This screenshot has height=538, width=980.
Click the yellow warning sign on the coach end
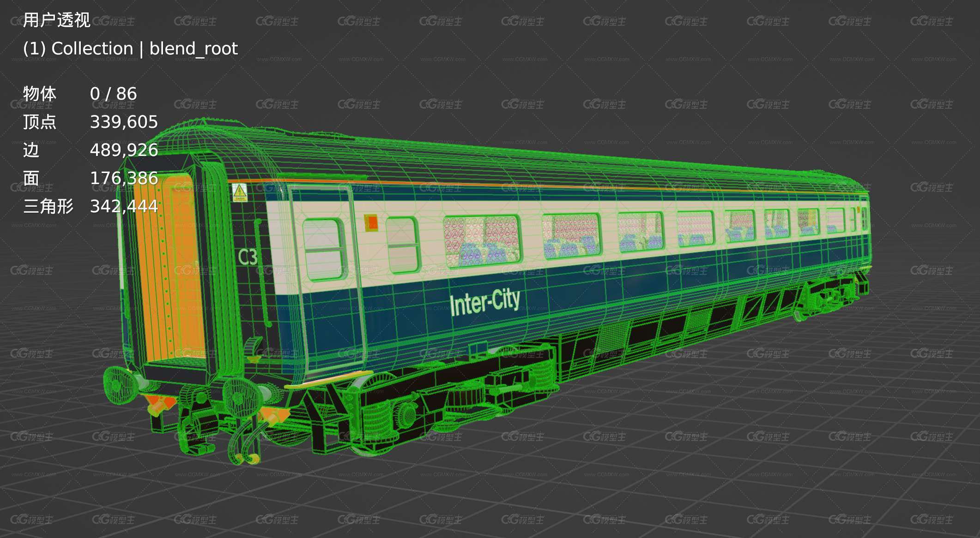[240, 192]
